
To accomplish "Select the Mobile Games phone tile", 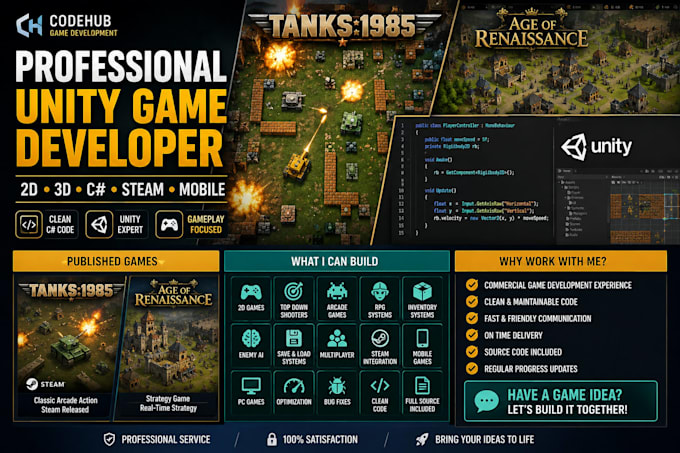I will [x=422, y=345].
